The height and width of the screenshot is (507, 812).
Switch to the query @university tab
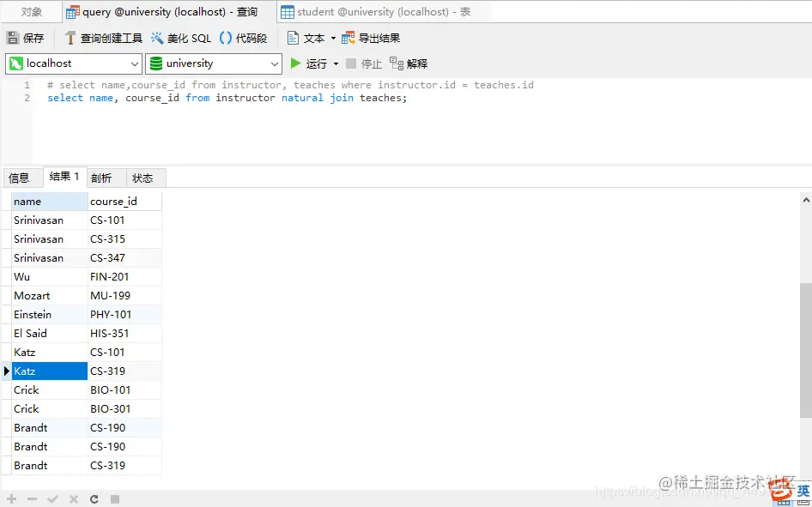tap(170, 11)
